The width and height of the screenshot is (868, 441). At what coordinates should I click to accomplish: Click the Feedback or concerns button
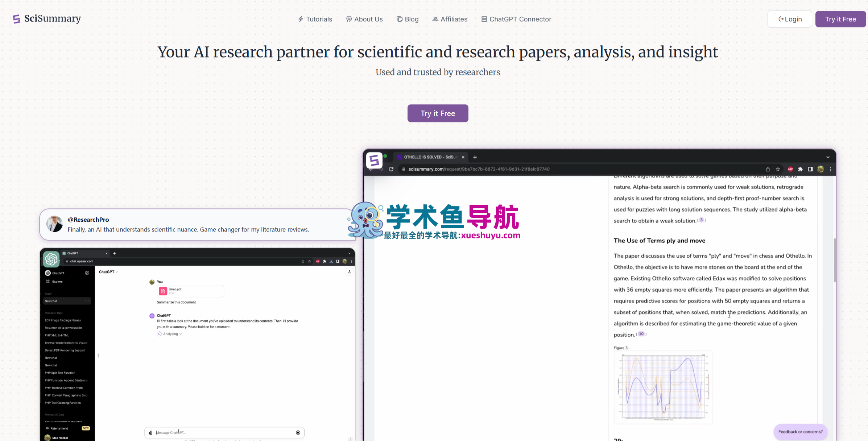(800, 432)
